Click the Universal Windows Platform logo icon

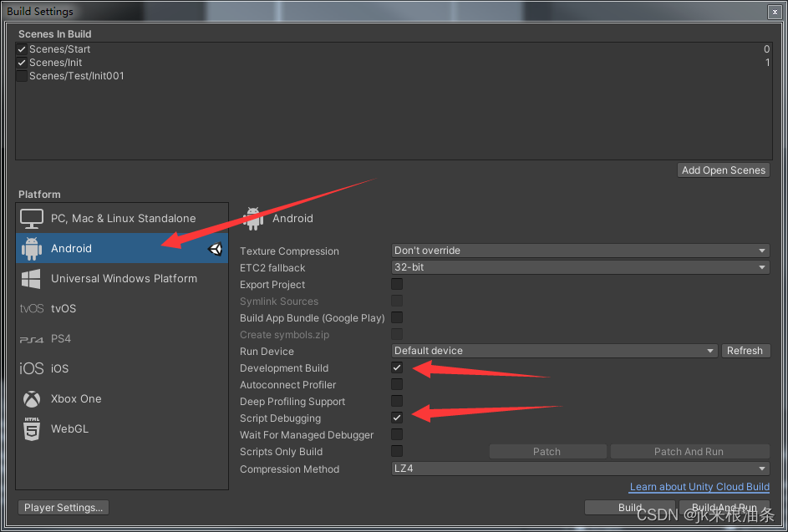click(x=31, y=278)
